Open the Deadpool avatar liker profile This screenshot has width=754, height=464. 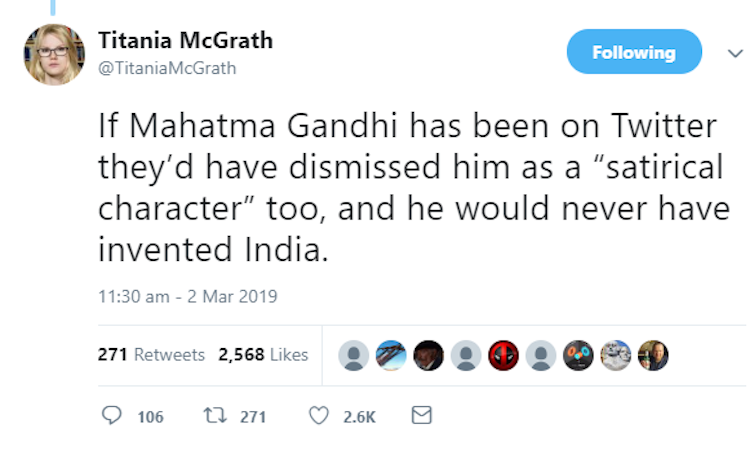[x=503, y=355]
